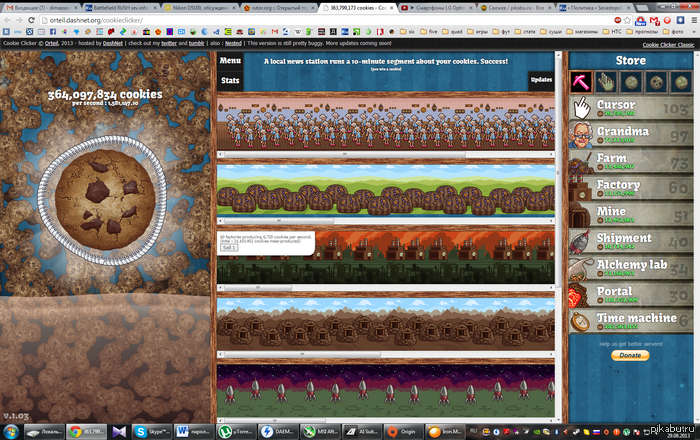This screenshot has width=700, height=440.
Task: Open the 'quad' bookmarks folder
Action: click(452, 32)
